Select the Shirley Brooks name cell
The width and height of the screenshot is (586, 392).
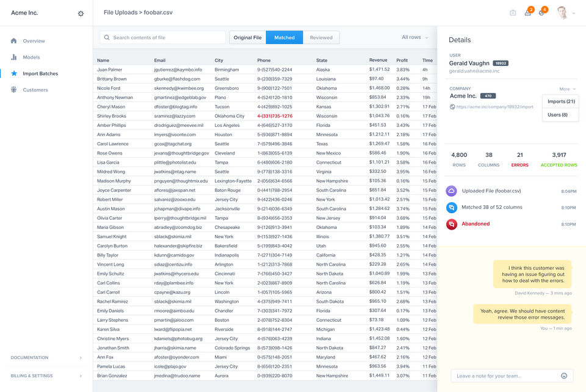[111, 116]
